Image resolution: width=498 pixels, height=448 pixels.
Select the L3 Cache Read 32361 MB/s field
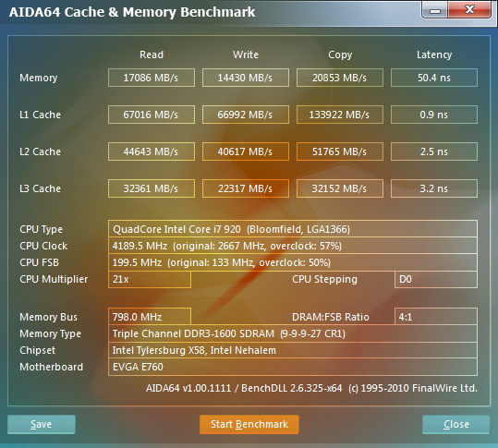152,188
